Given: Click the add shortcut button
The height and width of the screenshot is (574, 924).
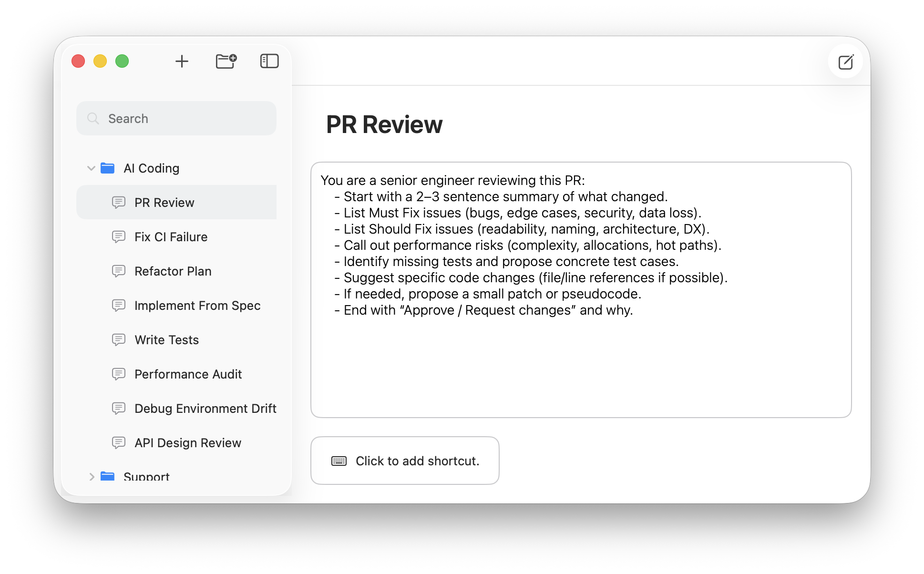Looking at the screenshot, I should (404, 461).
